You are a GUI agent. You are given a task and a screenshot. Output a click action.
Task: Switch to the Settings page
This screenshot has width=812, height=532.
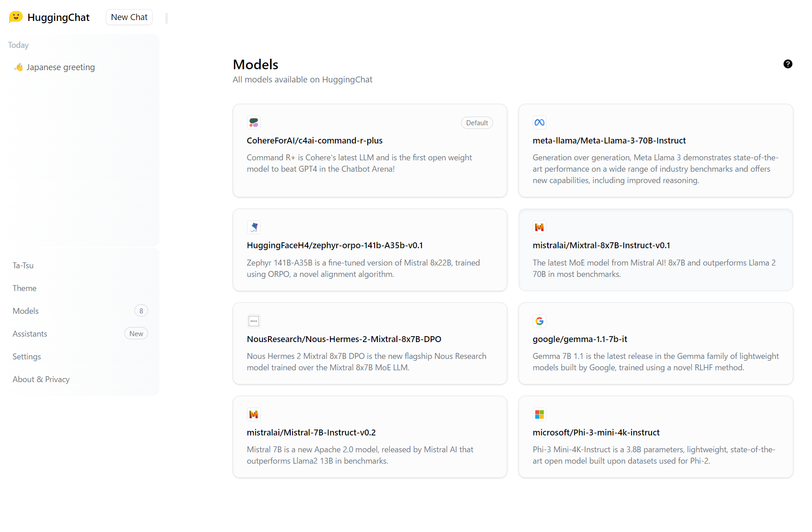(x=26, y=356)
